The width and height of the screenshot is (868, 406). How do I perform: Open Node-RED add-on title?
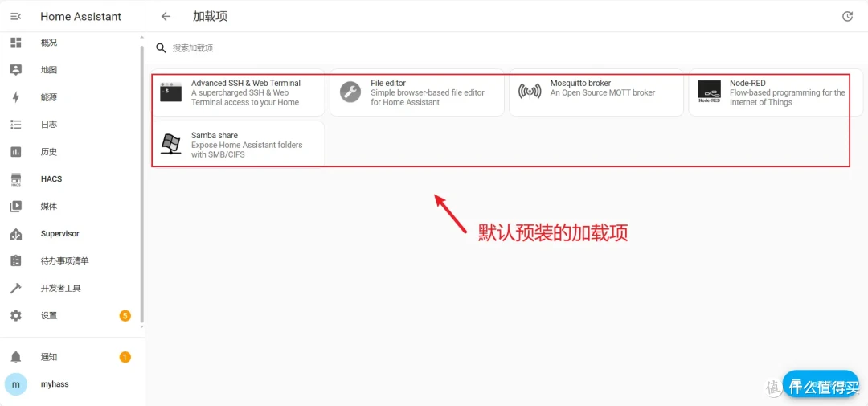tap(747, 83)
